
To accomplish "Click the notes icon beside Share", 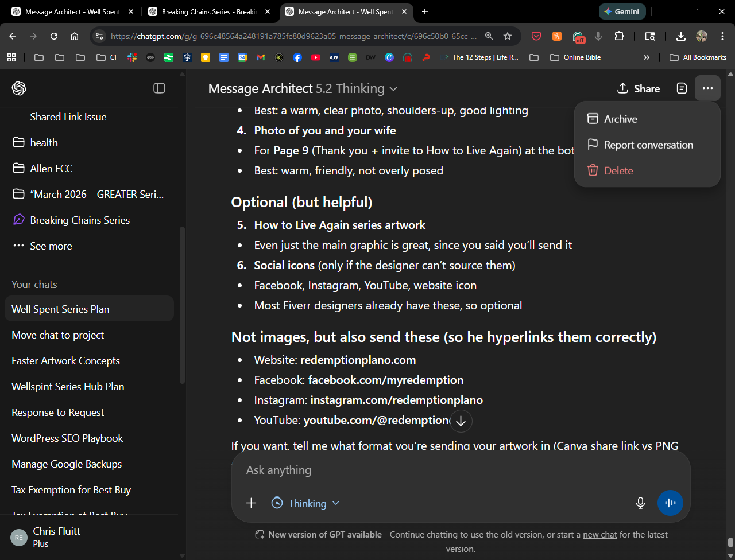I will [x=682, y=88].
